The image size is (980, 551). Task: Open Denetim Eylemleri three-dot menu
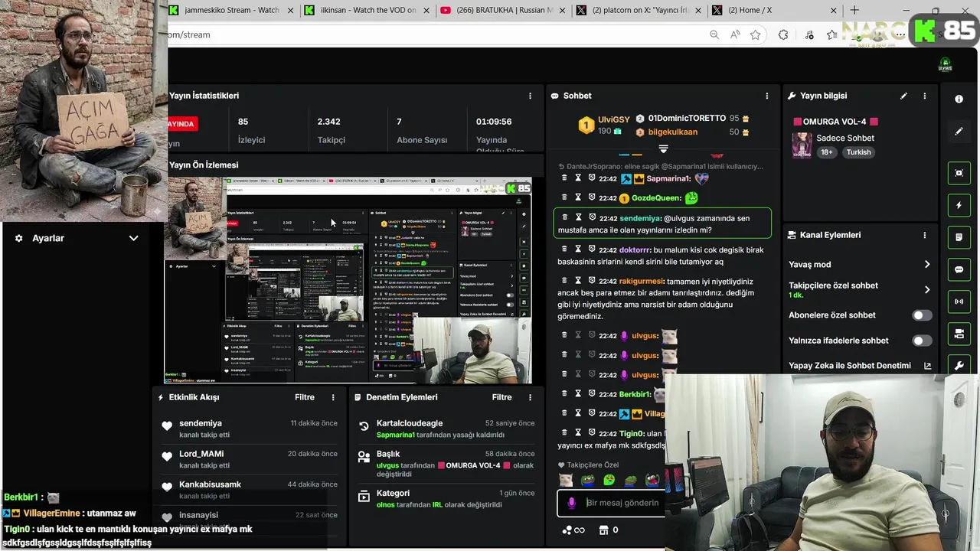[x=530, y=397]
